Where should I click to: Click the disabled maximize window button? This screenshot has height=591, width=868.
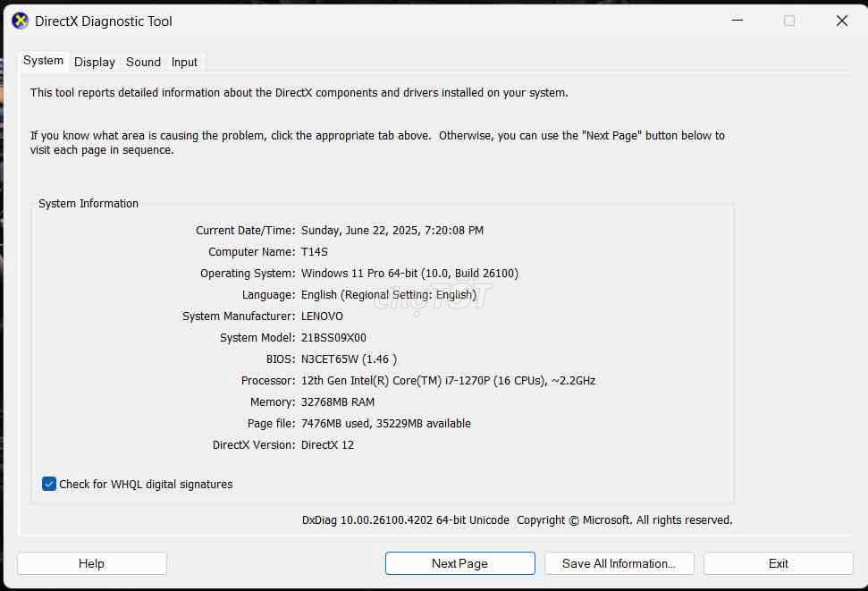coord(789,21)
